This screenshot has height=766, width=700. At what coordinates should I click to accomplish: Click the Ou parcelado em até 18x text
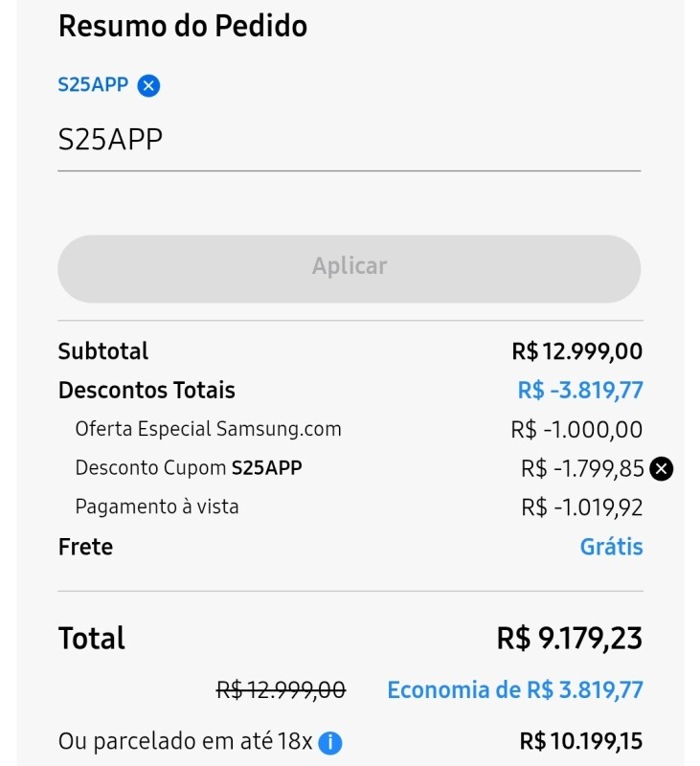[185, 741]
